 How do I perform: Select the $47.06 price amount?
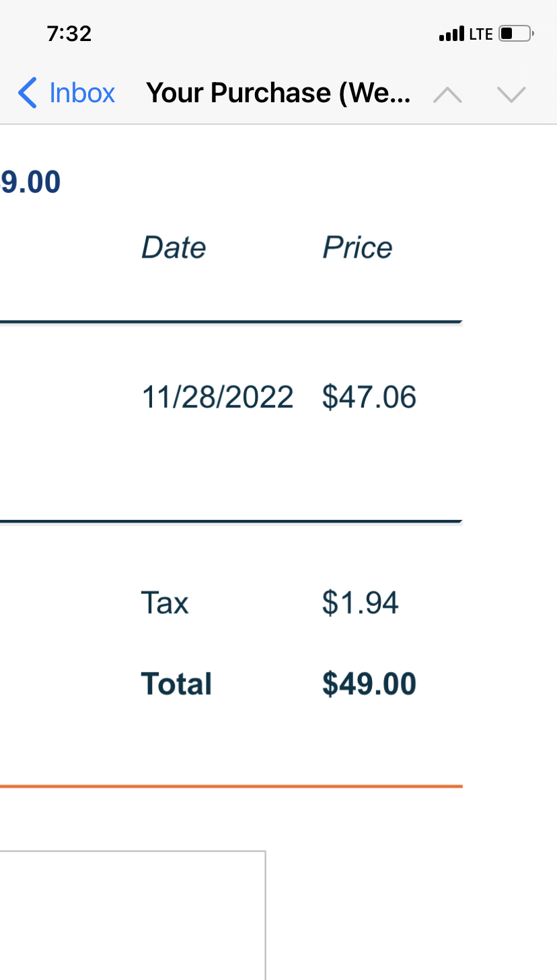[369, 397]
